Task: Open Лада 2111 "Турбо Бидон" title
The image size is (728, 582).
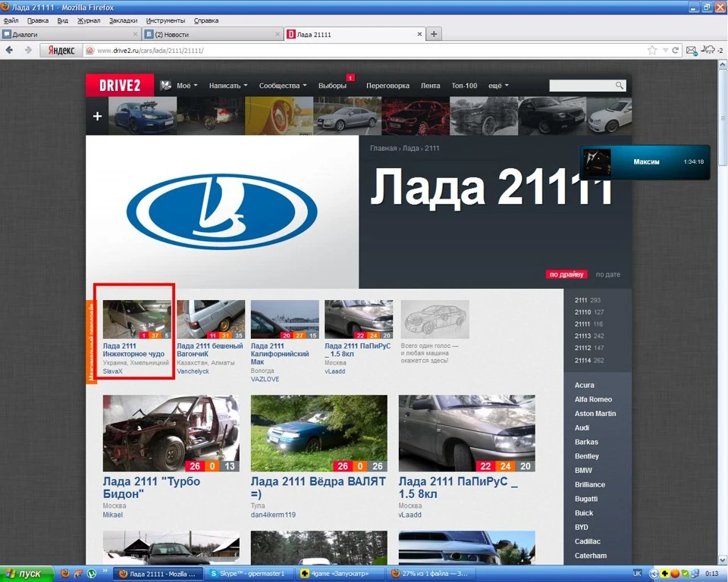Action: click(152, 487)
